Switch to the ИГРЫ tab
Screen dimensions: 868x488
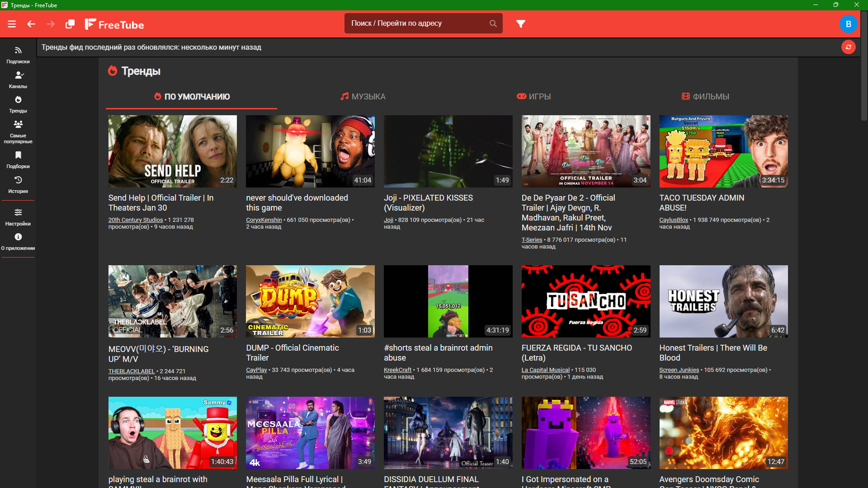tap(534, 97)
